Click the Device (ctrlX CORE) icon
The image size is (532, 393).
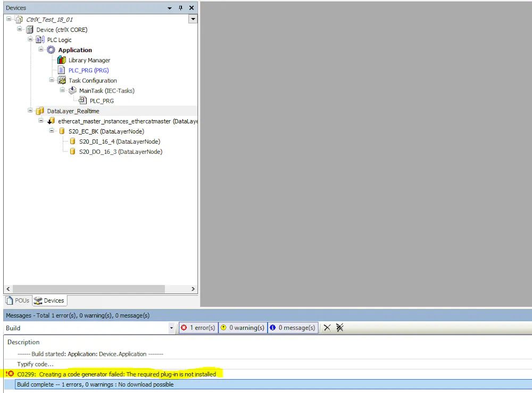click(30, 29)
